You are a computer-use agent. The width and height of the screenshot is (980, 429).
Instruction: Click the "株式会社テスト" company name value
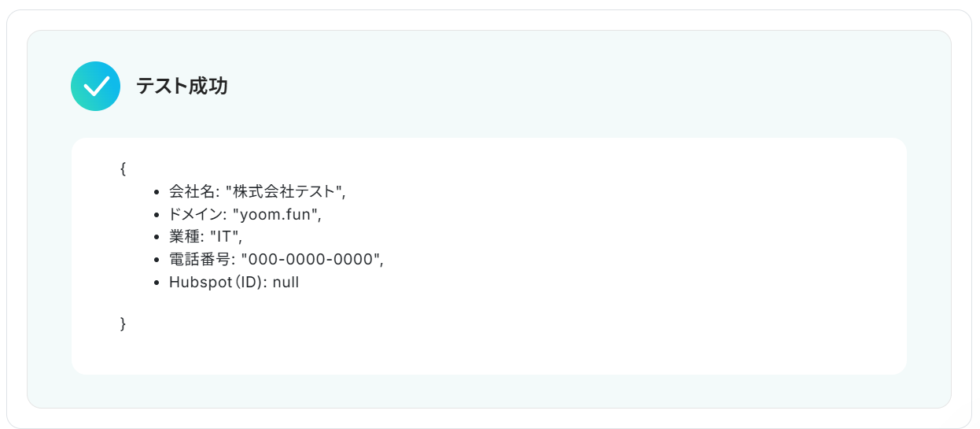(285, 191)
